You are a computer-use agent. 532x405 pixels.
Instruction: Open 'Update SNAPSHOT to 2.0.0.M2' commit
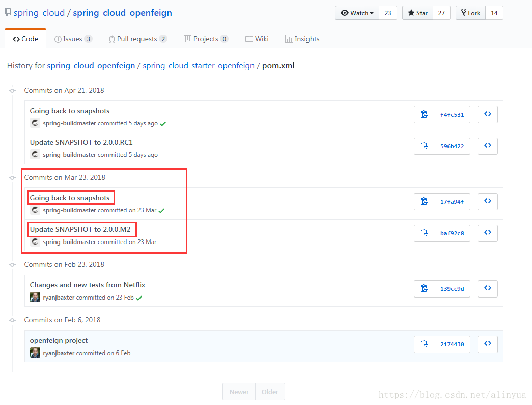coord(80,229)
